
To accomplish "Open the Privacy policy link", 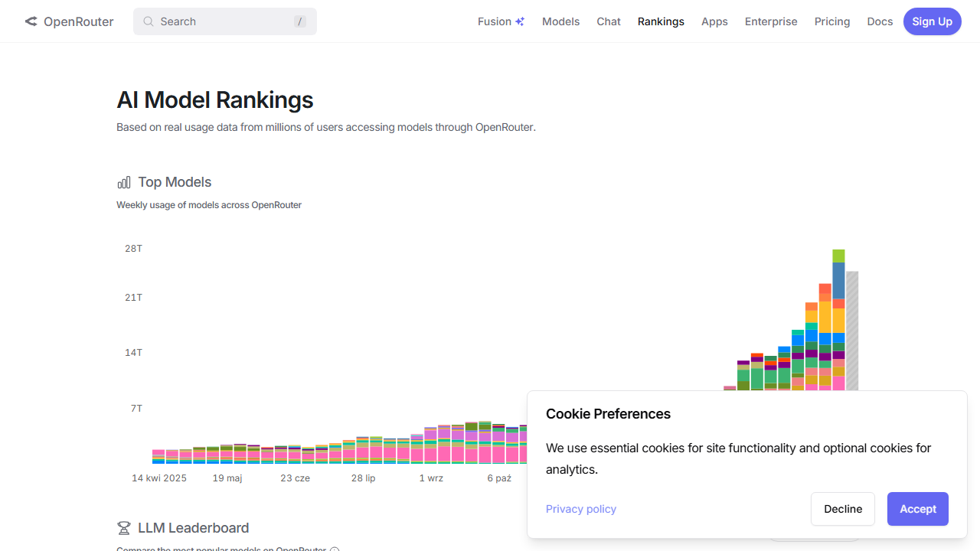I will tap(580, 509).
